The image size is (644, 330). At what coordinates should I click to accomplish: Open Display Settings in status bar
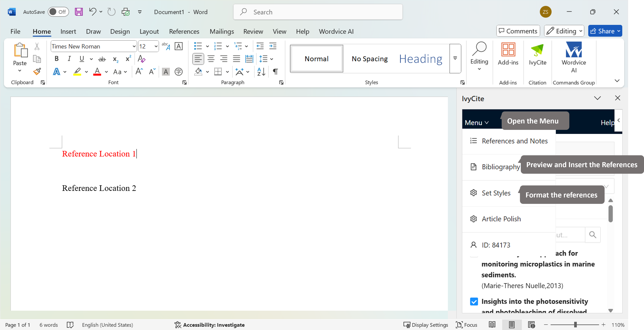click(425, 325)
